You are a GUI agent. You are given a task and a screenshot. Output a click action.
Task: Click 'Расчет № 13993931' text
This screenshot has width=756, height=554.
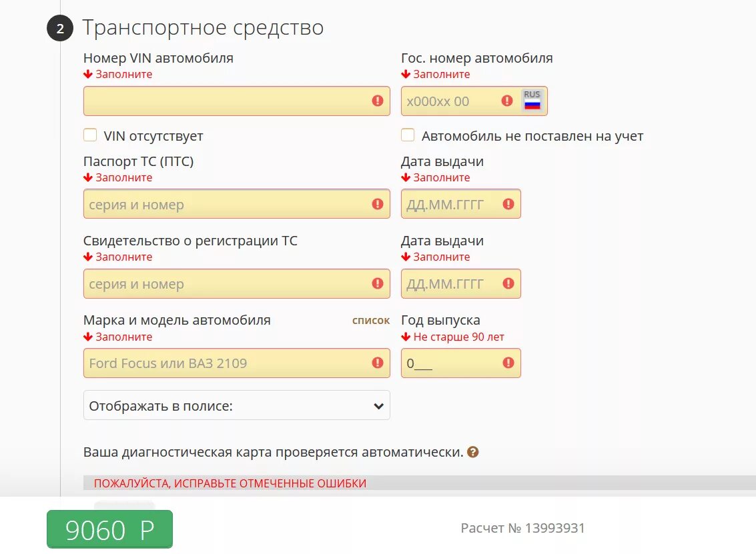point(522,528)
